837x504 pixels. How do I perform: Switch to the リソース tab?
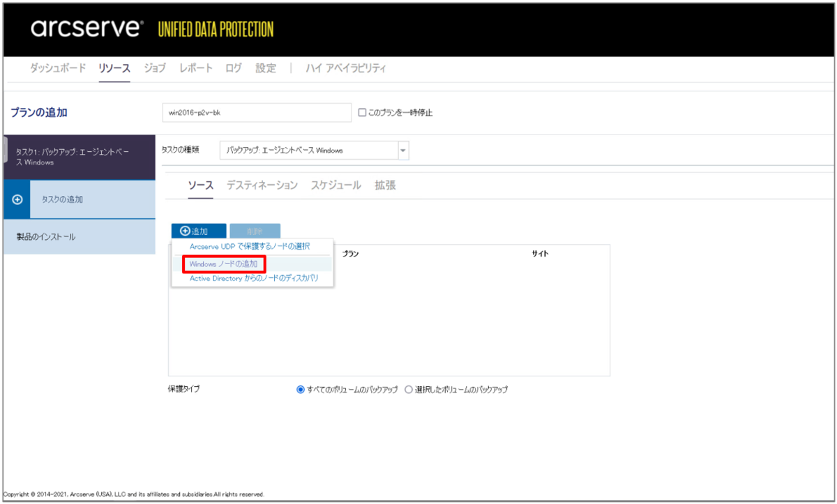[114, 68]
